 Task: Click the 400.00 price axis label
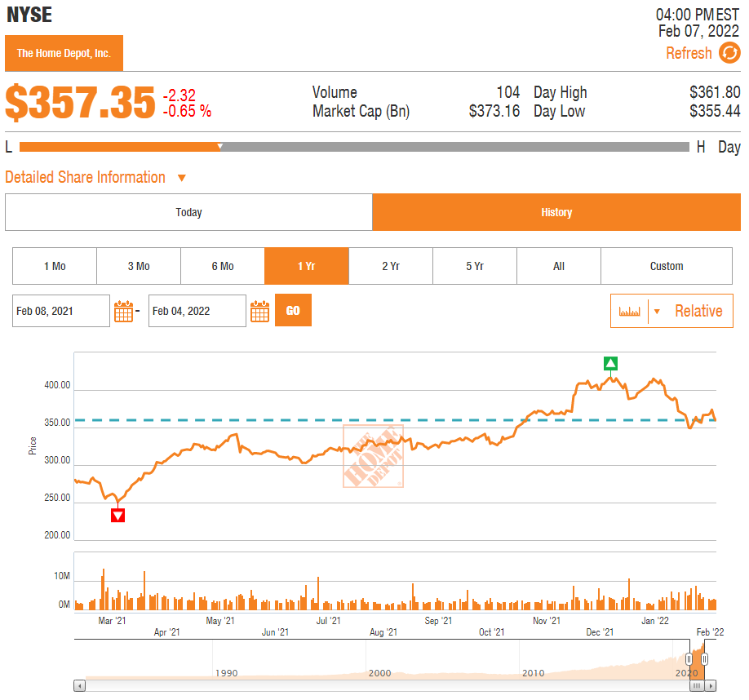pyautogui.click(x=57, y=385)
